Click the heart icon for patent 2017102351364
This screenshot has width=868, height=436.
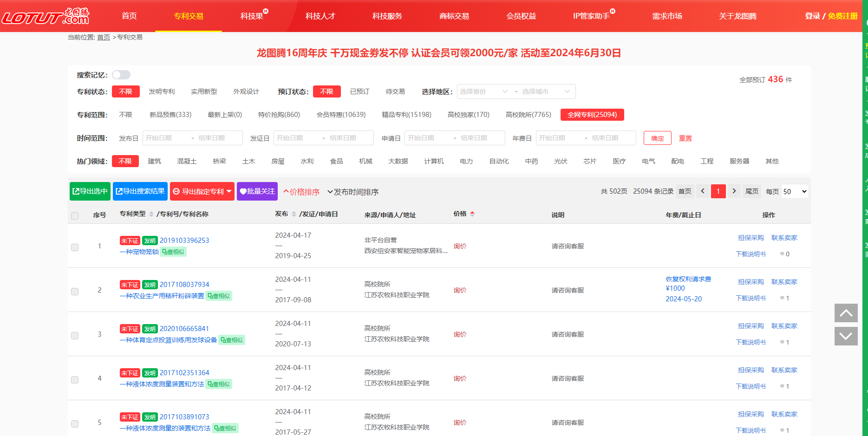click(782, 386)
